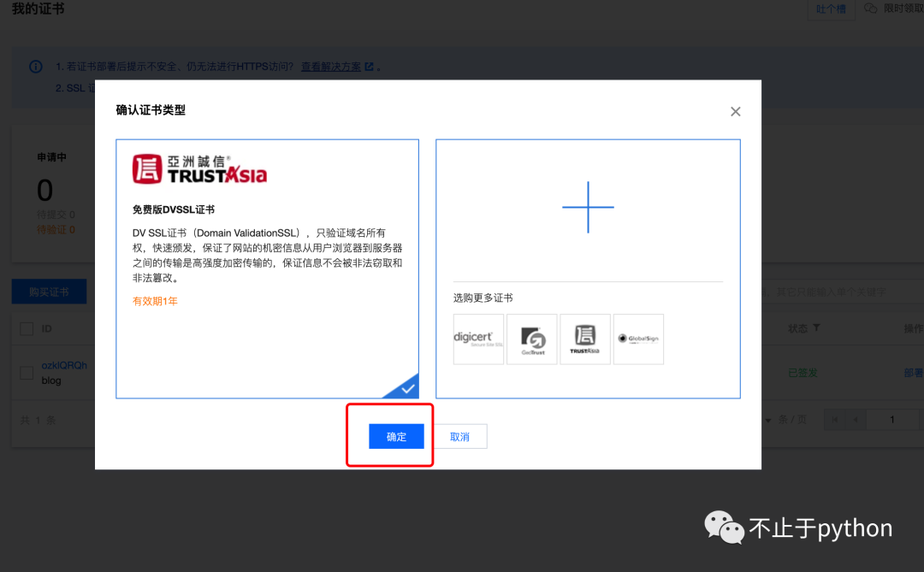
Task: Select the digicert certificate logo
Action: click(478, 339)
